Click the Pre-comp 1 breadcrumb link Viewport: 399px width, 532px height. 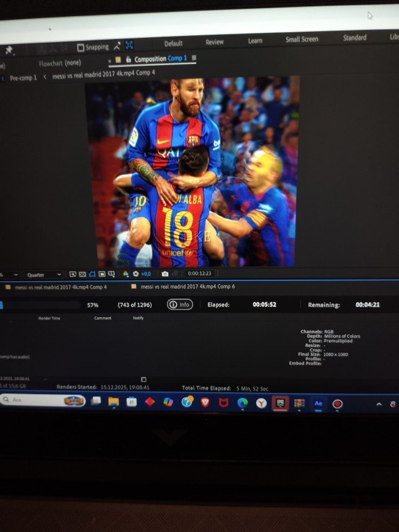coord(22,78)
